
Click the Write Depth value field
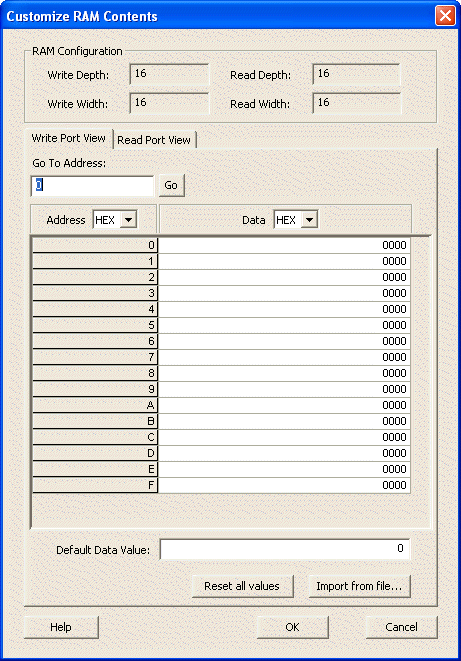point(169,74)
